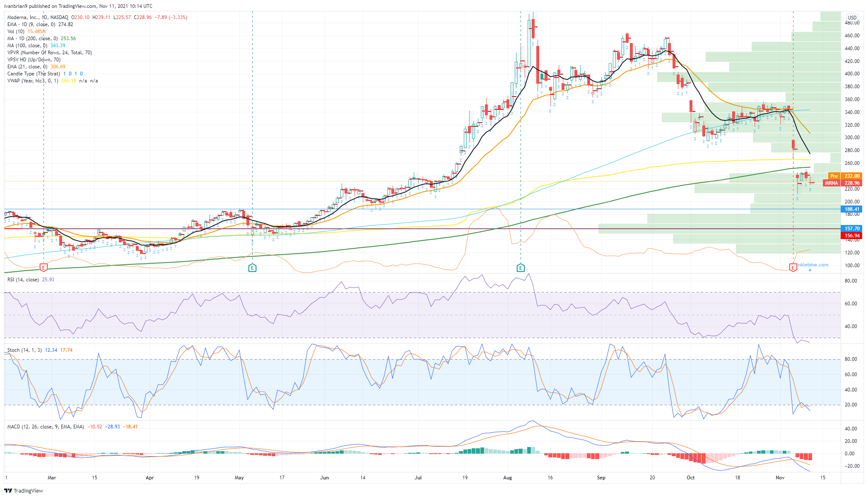Click the red earnings marker in early November
868x498 pixels.
(x=793, y=268)
